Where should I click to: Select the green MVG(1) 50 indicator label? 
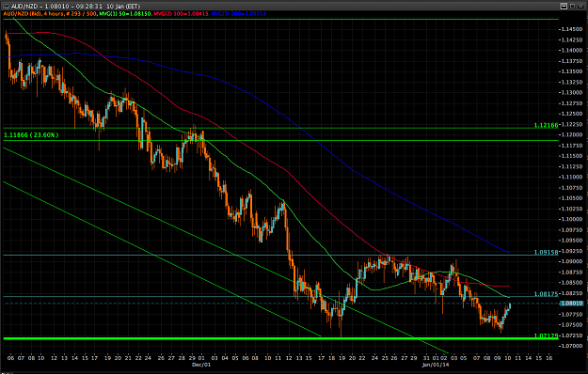(124, 14)
